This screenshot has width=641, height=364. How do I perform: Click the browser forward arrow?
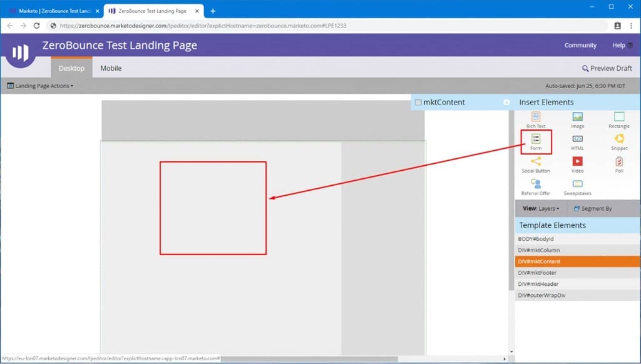point(23,25)
